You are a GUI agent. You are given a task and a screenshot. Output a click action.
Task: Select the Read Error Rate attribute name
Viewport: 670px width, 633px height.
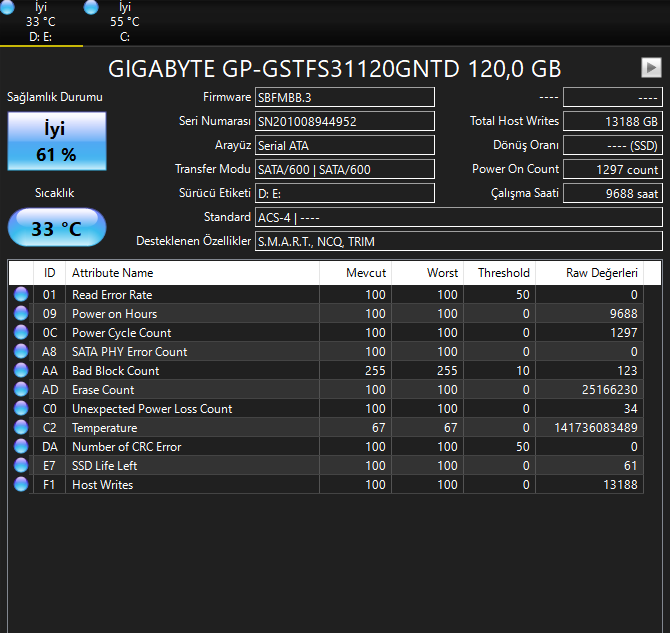tap(112, 295)
